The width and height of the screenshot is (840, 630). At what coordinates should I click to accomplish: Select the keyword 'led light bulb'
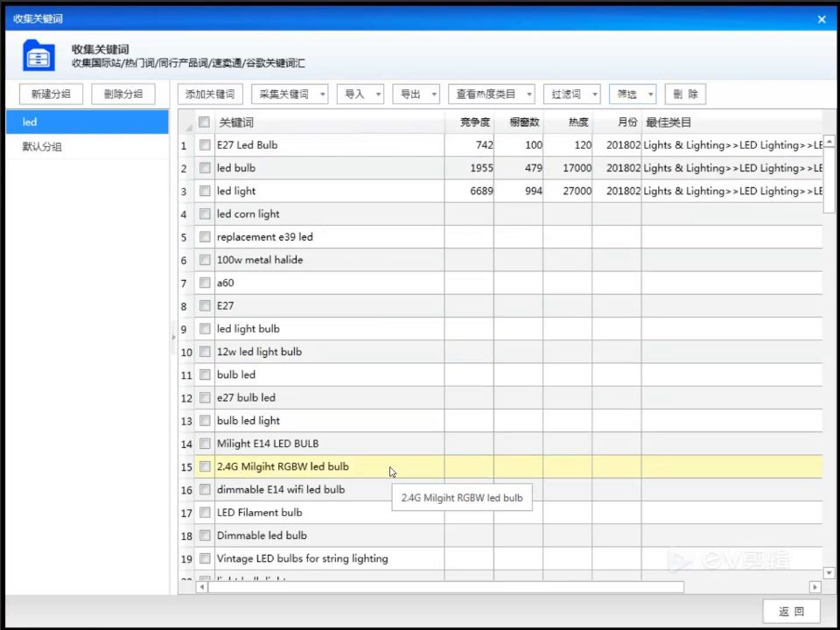click(x=248, y=329)
